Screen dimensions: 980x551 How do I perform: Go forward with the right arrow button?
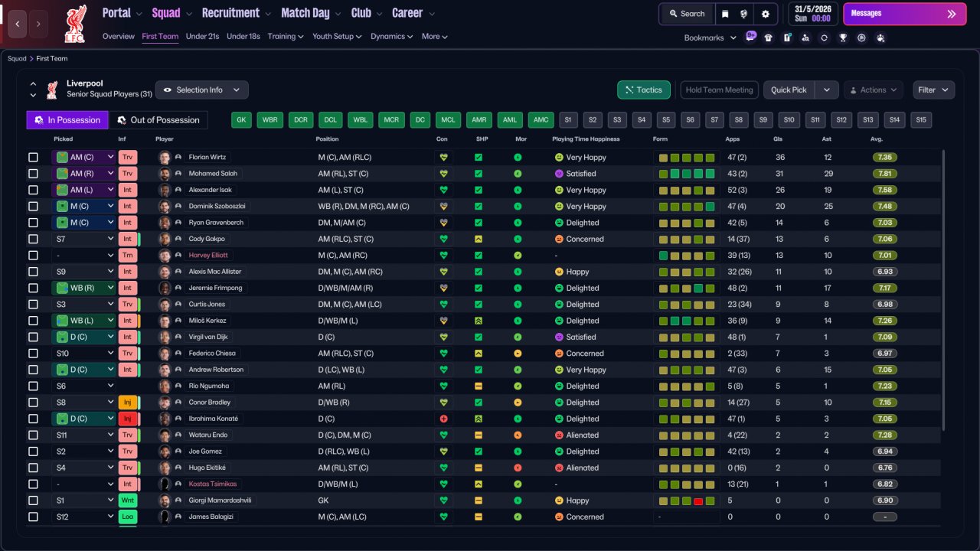tap(38, 24)
